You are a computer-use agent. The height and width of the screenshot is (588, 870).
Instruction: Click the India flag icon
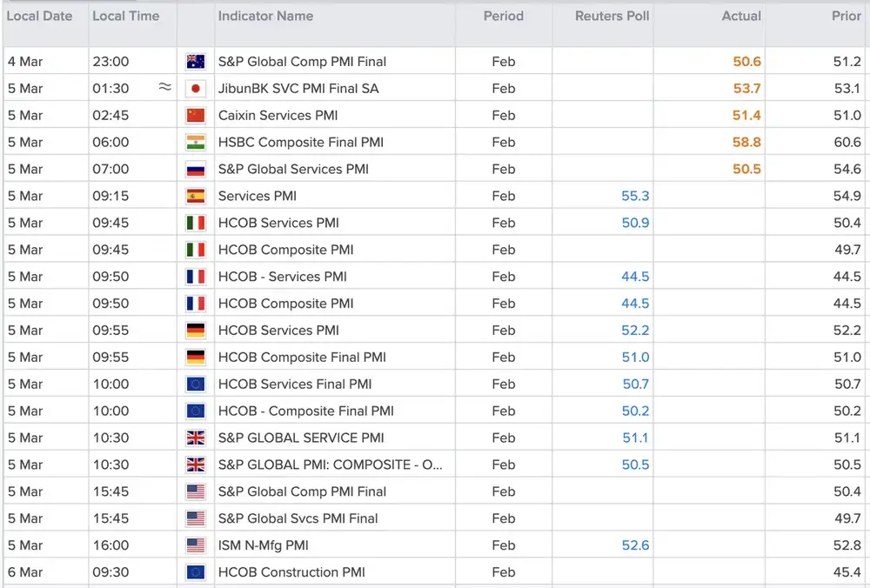195,142
